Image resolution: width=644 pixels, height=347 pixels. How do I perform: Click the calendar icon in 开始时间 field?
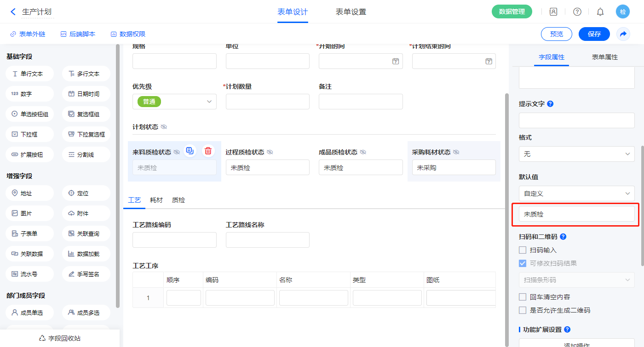coord(395,61)
